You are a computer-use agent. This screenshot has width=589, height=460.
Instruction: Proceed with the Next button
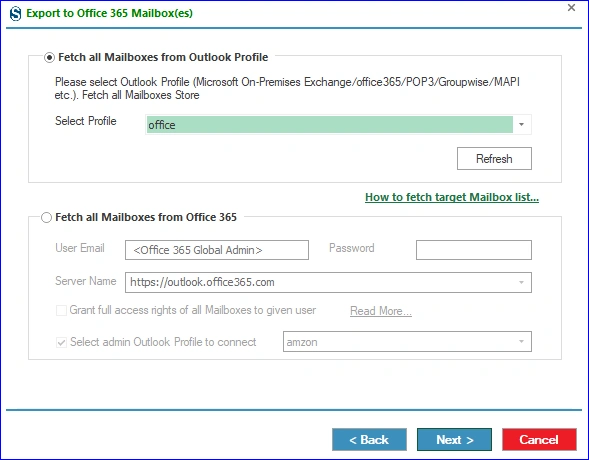[454, 439]
